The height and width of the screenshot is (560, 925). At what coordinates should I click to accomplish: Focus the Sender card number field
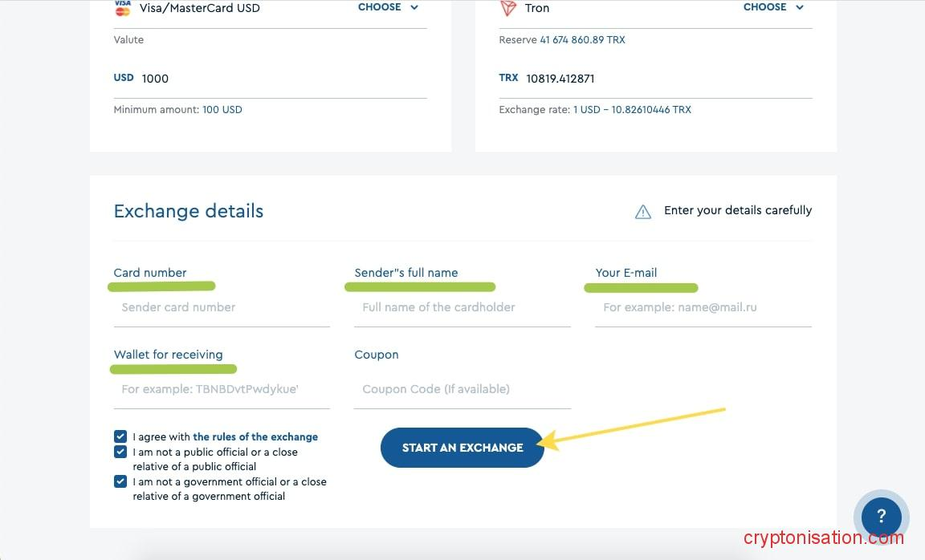point(222,307)
